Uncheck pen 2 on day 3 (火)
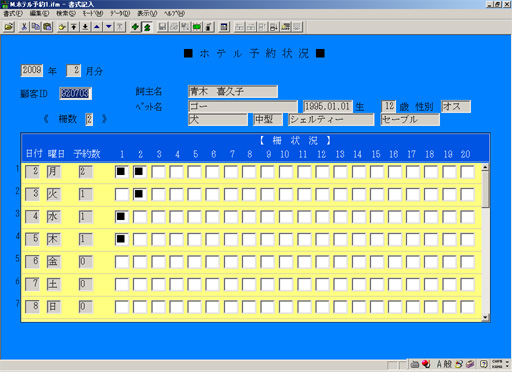Viewport: 512px width, 372px height. (x=139, y=194)
